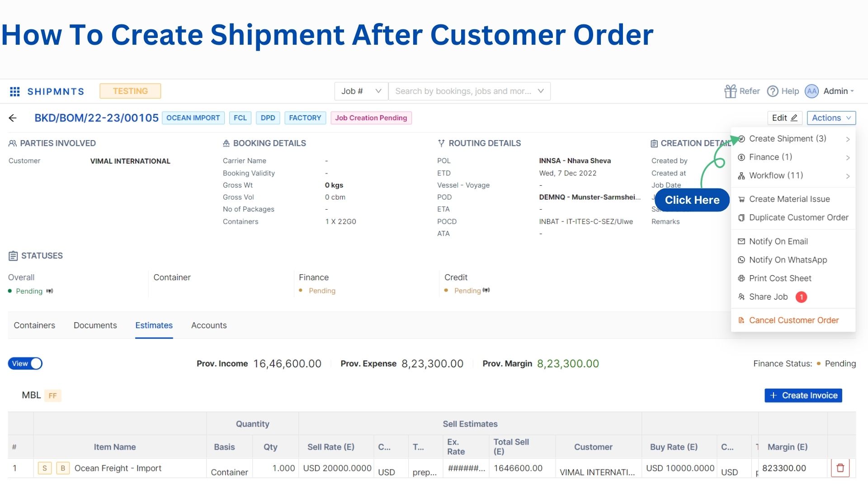Toggle the View switch off
The image size is (868, 488).
pos(25,364)
